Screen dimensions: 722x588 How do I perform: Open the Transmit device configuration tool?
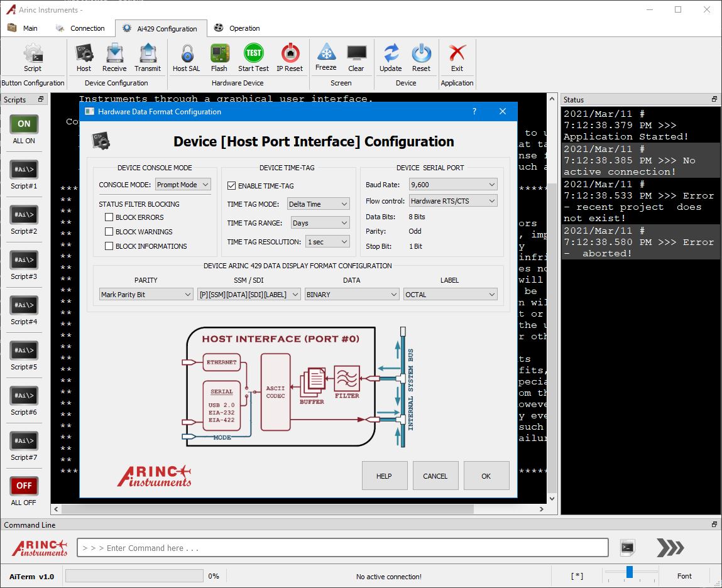tap(148, 57)
